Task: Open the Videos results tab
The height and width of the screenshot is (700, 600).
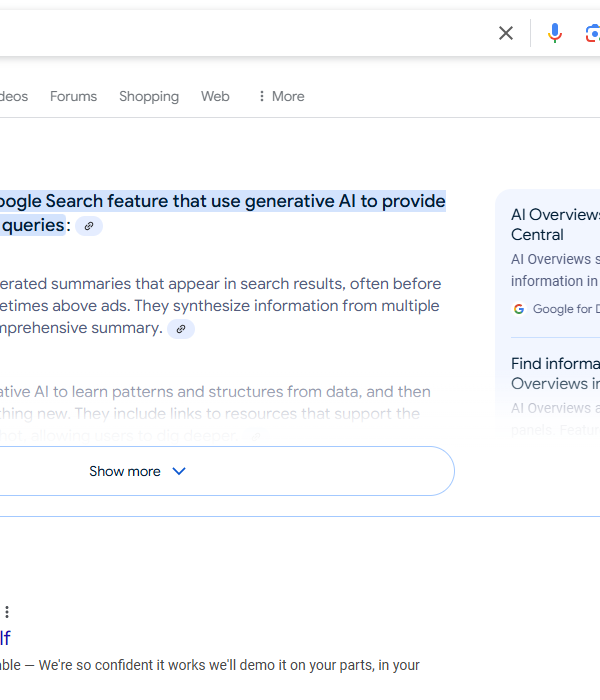Action: [14, 96]
